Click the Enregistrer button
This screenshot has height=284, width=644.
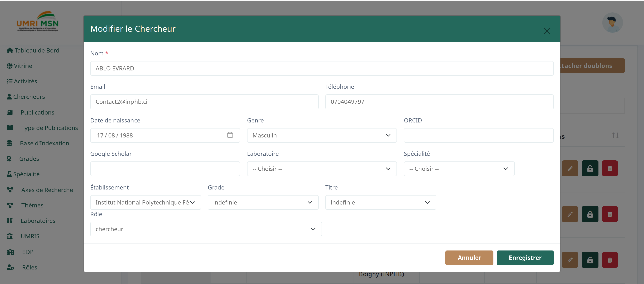(525, 258)
